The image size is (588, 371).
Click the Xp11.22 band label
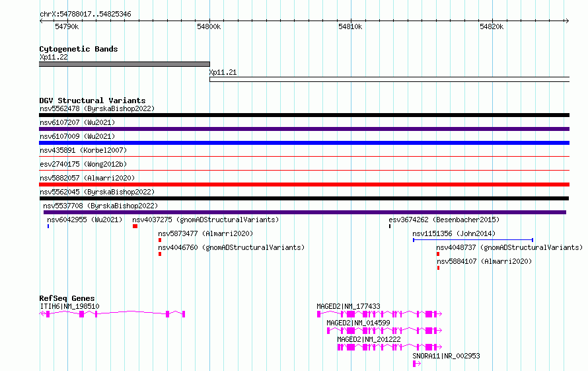[x=54, y=57]
